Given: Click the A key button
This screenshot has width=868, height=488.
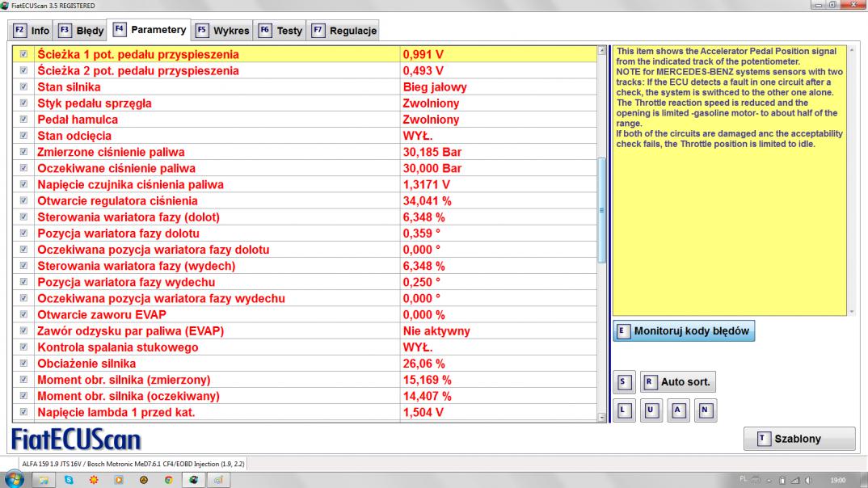Looking at the screenshot, I should point(678,410).
